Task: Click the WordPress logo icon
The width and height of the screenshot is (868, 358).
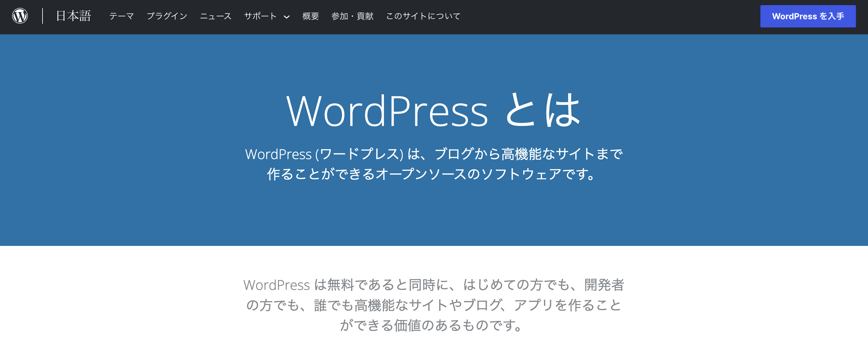Action: click(x=20, y=16)
